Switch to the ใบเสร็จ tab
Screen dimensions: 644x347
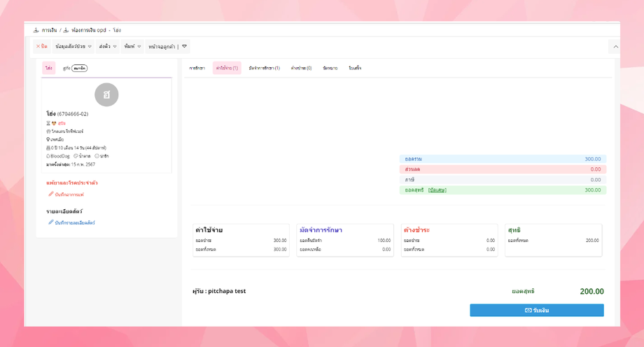pos(355,68)
